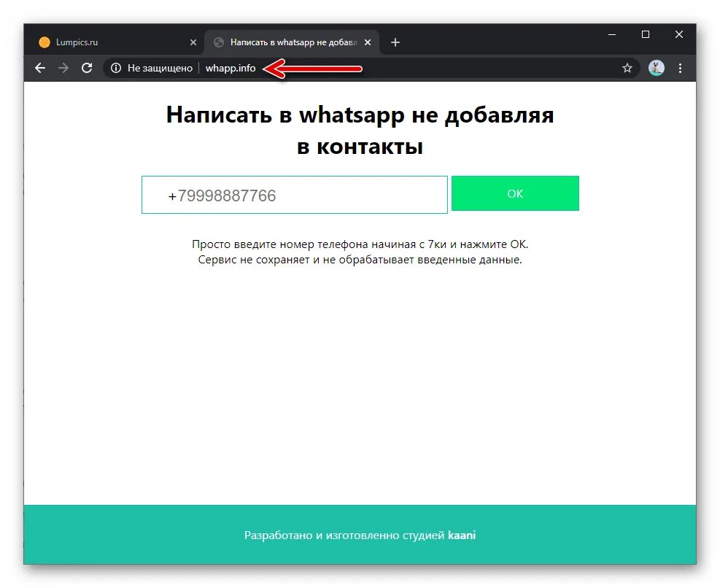Screen dimensions: 720x588
Task: Bookmark this page with the star
Action: pyautogui.click(x=627, y=68)
